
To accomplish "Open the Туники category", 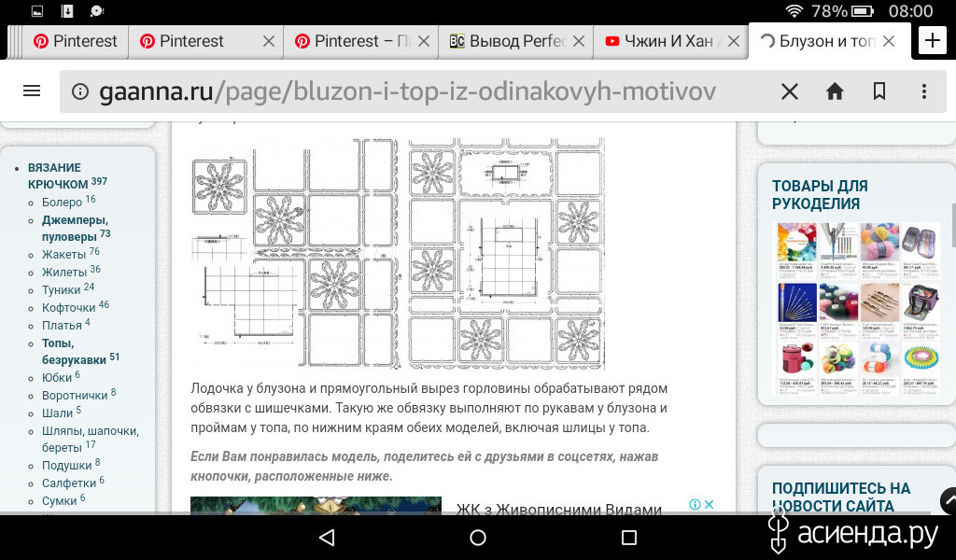I will 68,288.
